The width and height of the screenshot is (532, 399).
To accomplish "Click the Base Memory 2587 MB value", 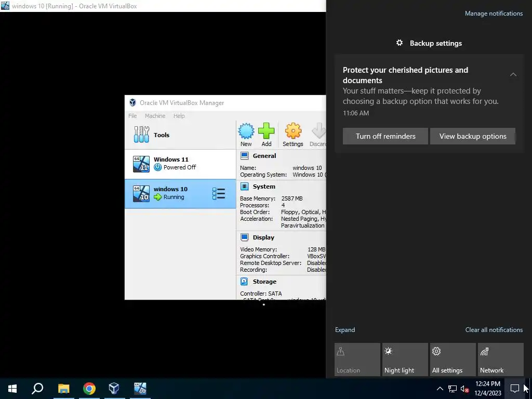I will 292,198.
